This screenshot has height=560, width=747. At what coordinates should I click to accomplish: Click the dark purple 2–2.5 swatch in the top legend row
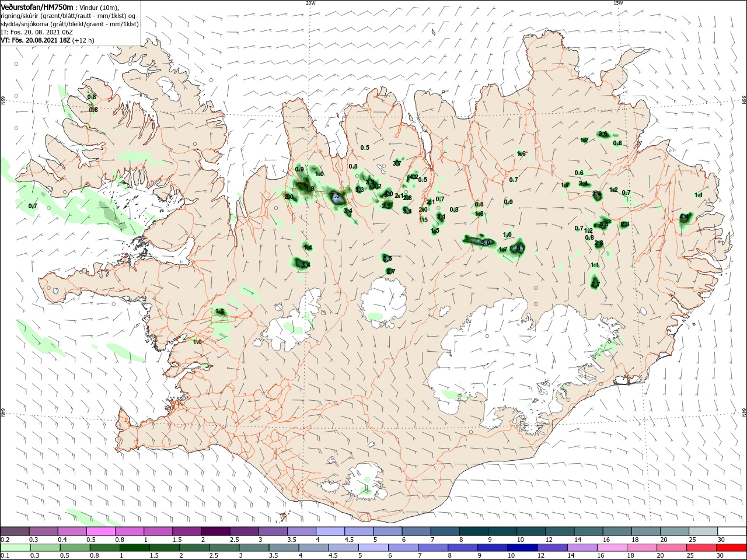(215, 531)
